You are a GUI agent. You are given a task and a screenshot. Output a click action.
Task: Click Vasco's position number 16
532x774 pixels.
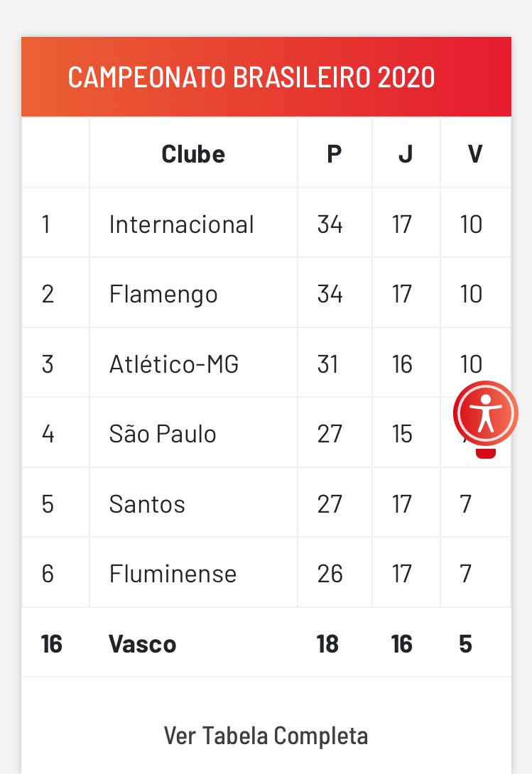point(52,644)
